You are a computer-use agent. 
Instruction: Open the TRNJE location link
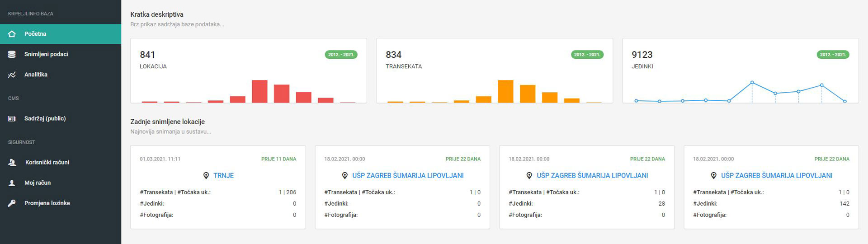coord(223,175)
